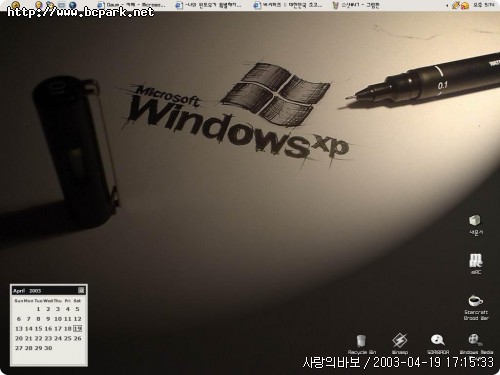Launch Starcraft Brood War coffee-cup icon
This screenshot has width=500, height=375.
point(476,307)
